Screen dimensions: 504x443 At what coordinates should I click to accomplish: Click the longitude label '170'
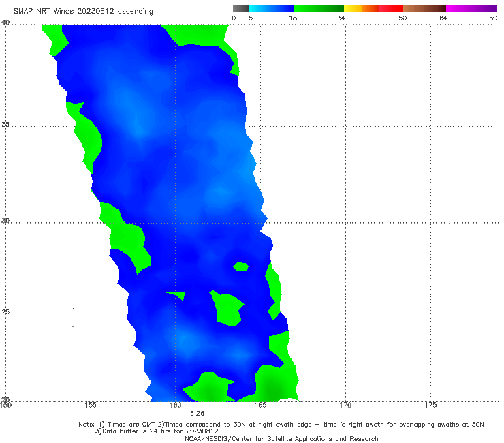(345, 405)
